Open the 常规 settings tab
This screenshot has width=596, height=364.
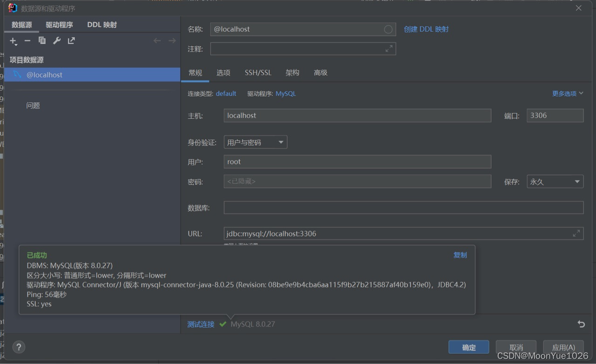(195, 73)
